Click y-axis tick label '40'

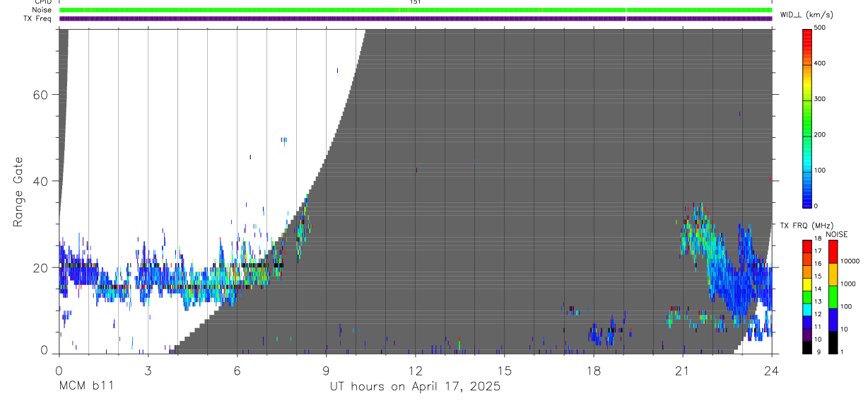pos(41,181)
